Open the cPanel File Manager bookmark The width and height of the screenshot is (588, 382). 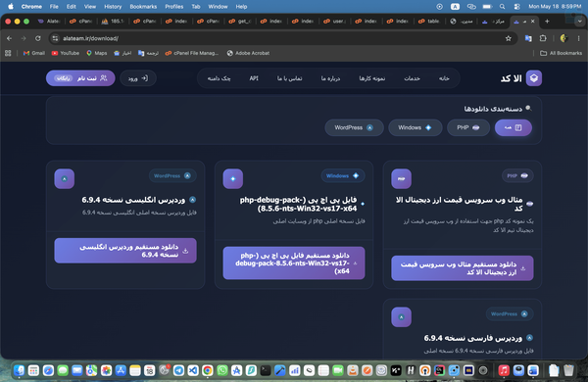point(192,53)
